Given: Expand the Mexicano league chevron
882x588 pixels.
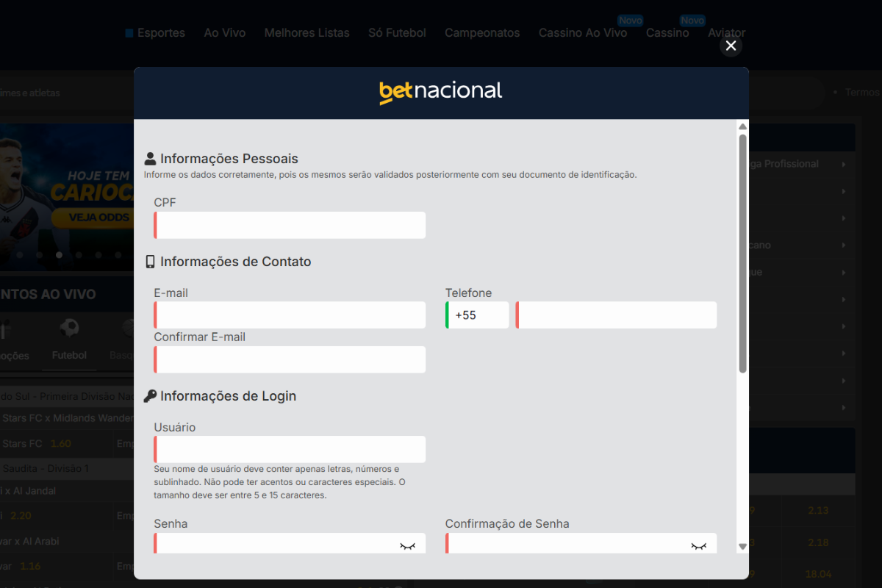Looking at the screenshot, I should [x=842, y=245].
